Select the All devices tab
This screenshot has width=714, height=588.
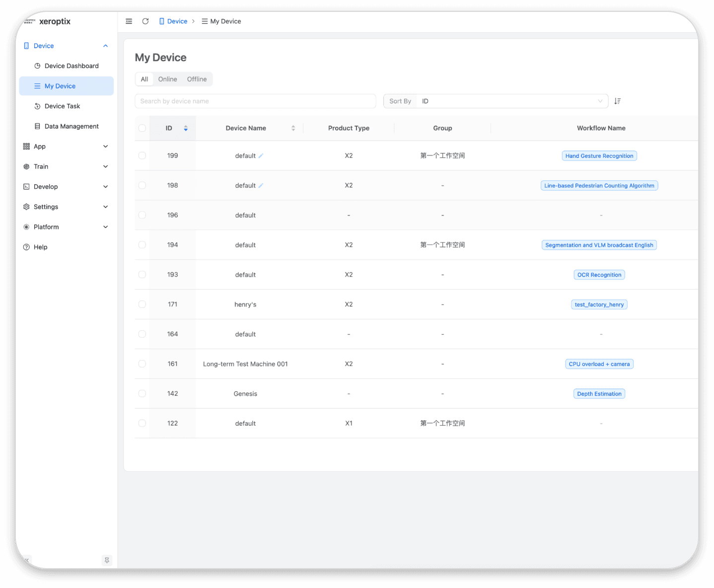click(x=144, y=79)
